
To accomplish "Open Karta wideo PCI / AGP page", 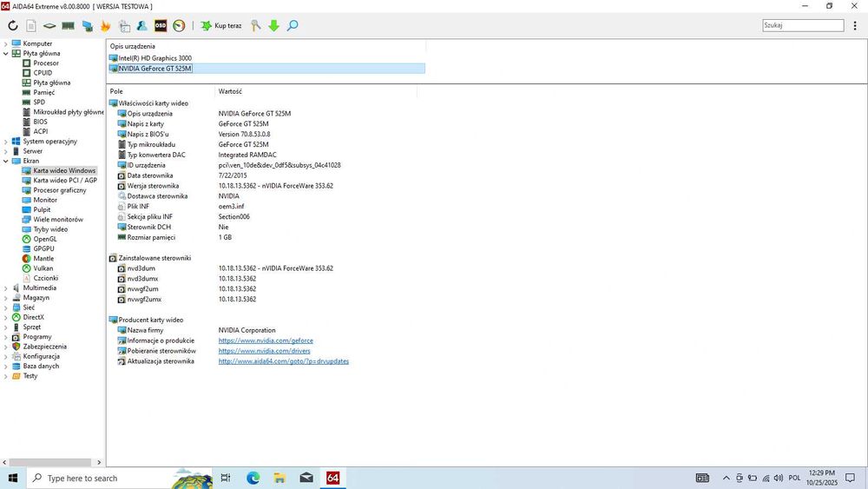I will click(65, 181).
